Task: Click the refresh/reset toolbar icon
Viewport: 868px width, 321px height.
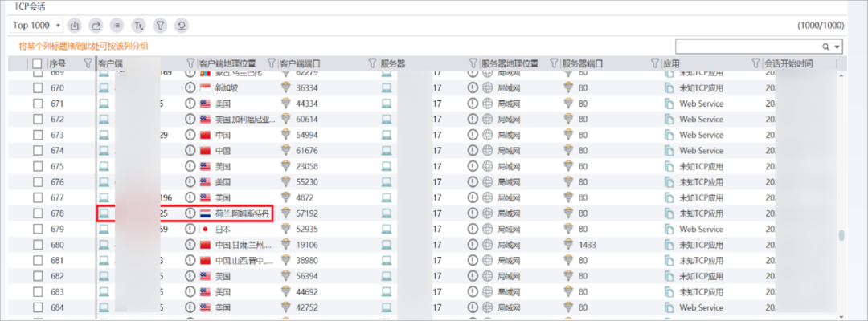Action: 181,25
